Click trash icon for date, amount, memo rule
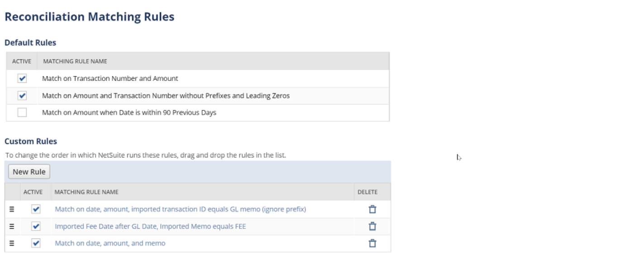644x266 pixels. (372, 243)
